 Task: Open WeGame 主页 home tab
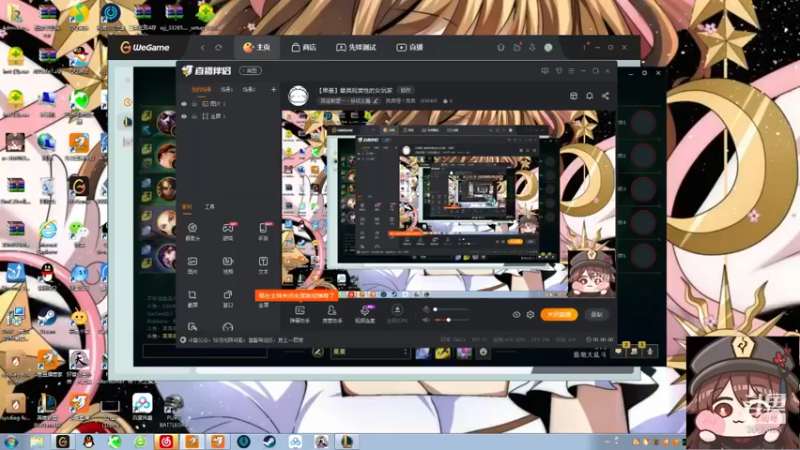(x=257, y=47)
